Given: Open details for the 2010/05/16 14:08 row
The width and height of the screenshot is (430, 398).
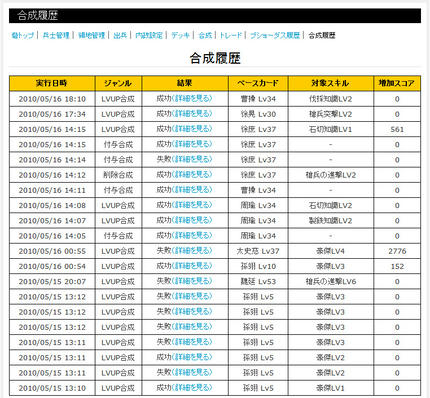Looking at the screenshot, I should click(192, 205).
